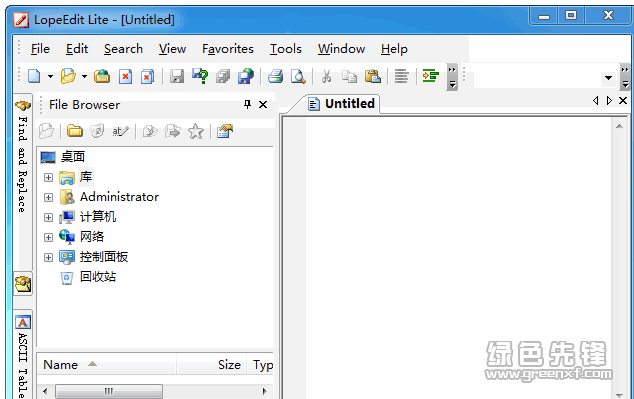Expand the 网络 tree node
The width and height of the screenshot is (634, 399).
49,237
